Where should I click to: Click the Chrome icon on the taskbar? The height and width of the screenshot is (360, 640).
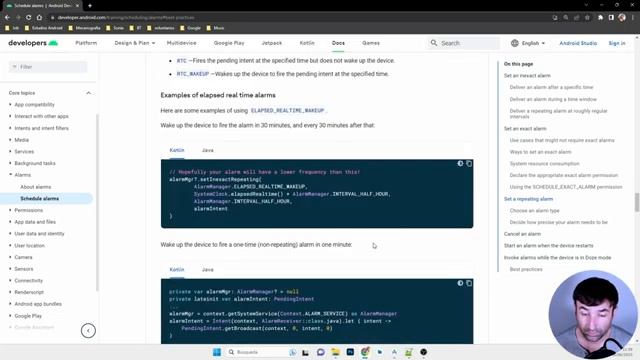click(x=365, y=352)
